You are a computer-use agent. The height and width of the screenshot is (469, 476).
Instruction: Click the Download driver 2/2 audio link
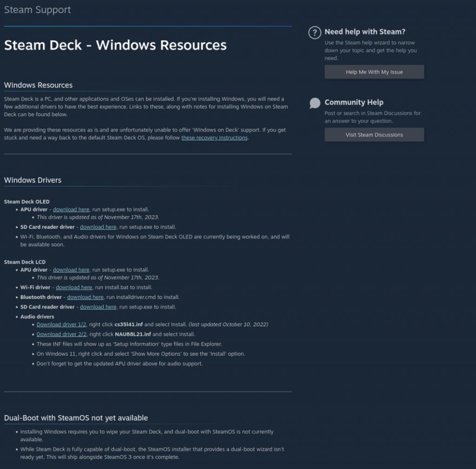pos(61,334)
